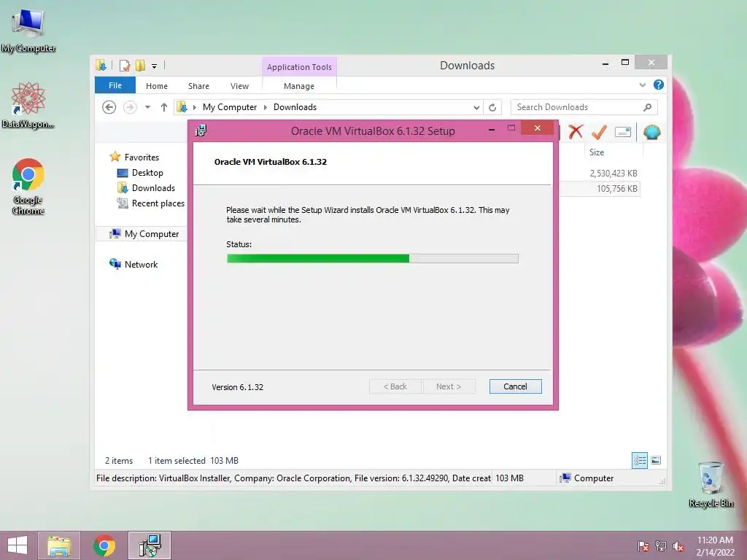Image resolution: width=747 pixels, height=560 pixels.
Task: Select Downloads in navigation pane
Action: (x=146, y=188)
